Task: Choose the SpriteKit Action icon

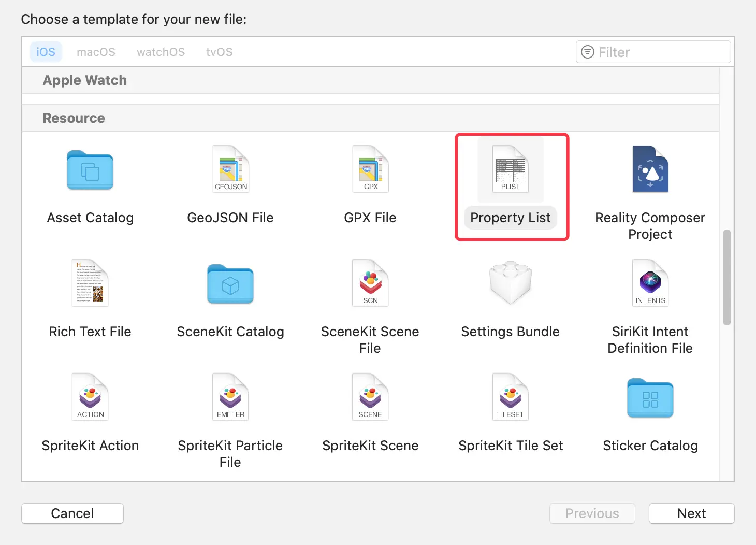Action: click(x=90, y=397)
